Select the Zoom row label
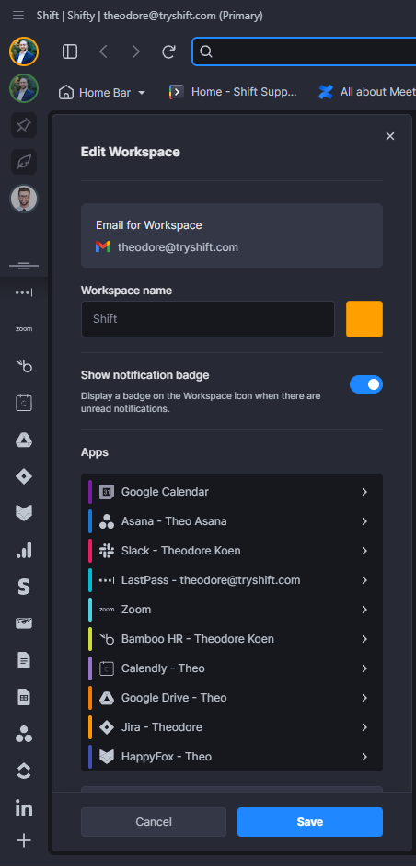Screen dimensions: 416x868 point(136,609)
